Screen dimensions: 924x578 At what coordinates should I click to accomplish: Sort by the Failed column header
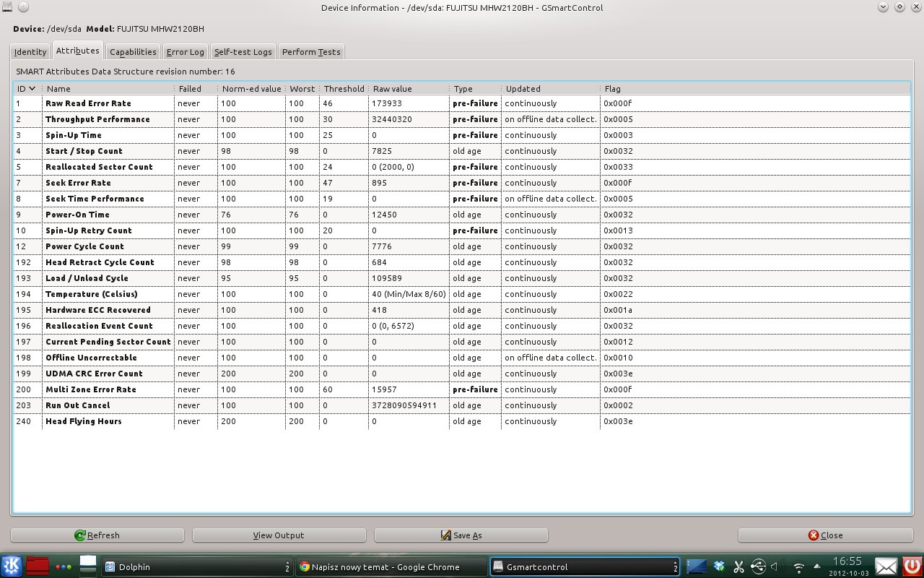click(x=196, y=88)
